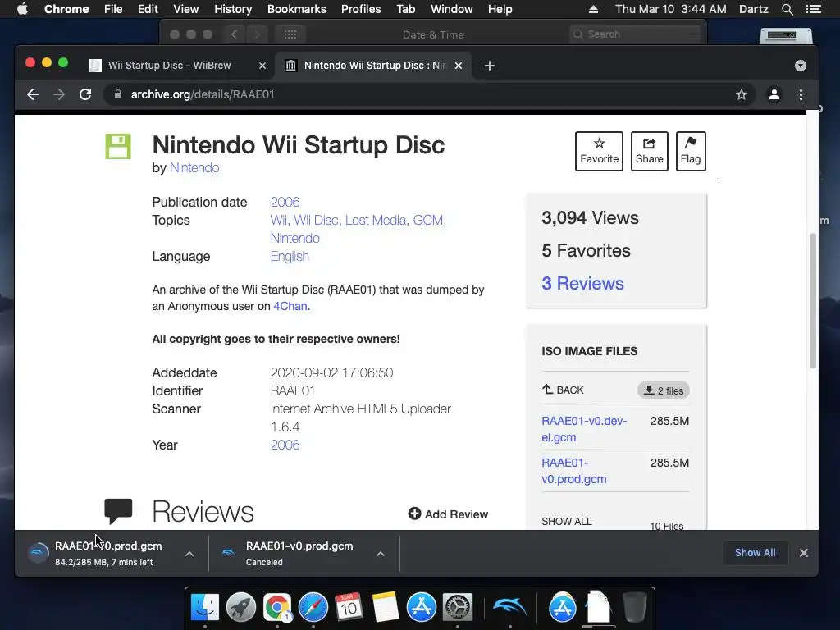Screen dimensions: 840x630
Task: Favorite this item on Internet Archive
Action: pyautogui.click(x=599, y=151)
